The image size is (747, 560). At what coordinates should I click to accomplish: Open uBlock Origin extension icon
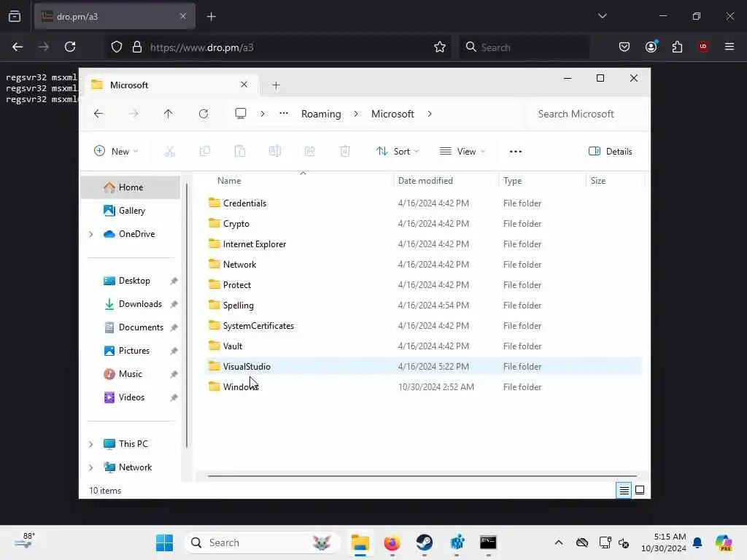tap(703, 47)
